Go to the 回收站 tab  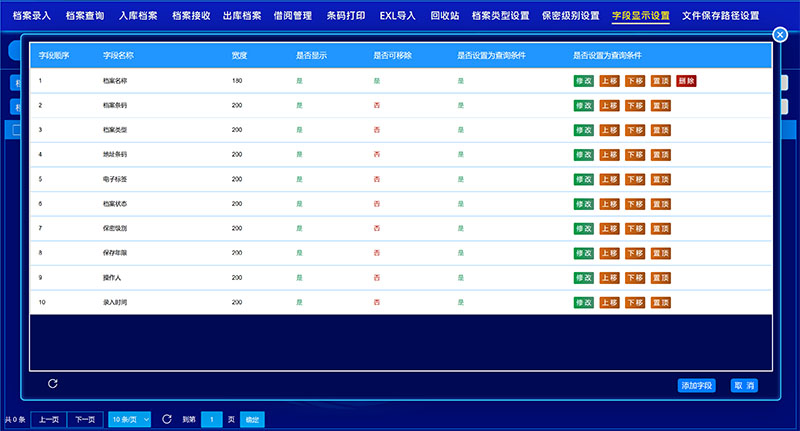[x=445, y=16]
